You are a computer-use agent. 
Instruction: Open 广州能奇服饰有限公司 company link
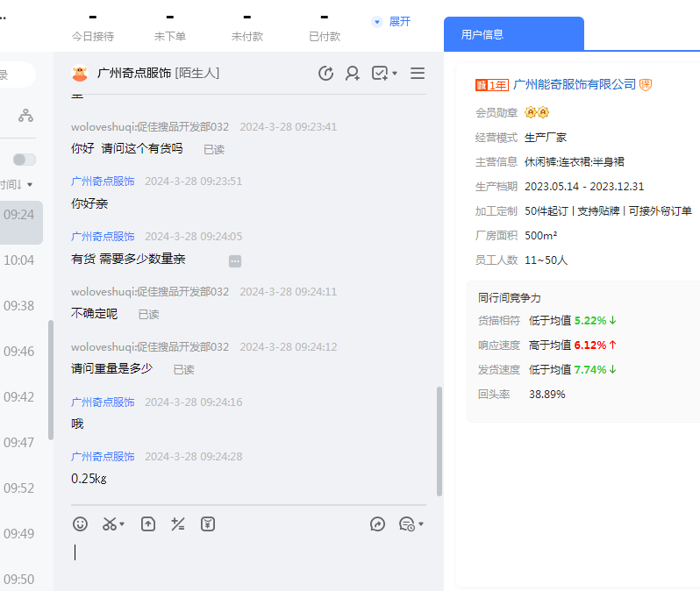(x=574, y=84)
